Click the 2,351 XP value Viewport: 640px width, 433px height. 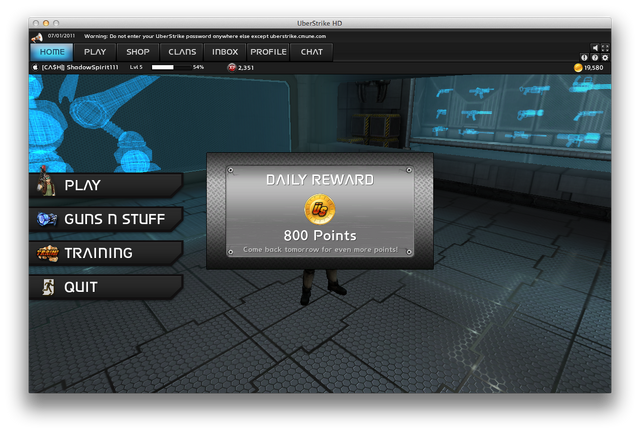coord(246,68)
